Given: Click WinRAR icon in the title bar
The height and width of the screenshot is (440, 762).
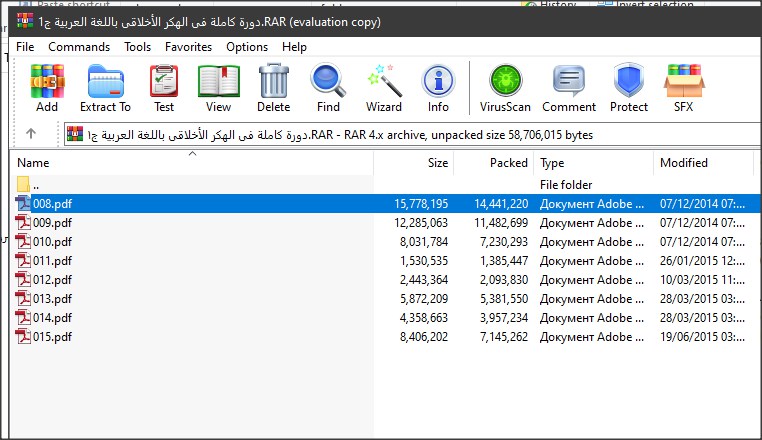Looking at the screenshot, I should tap(25, 21).
